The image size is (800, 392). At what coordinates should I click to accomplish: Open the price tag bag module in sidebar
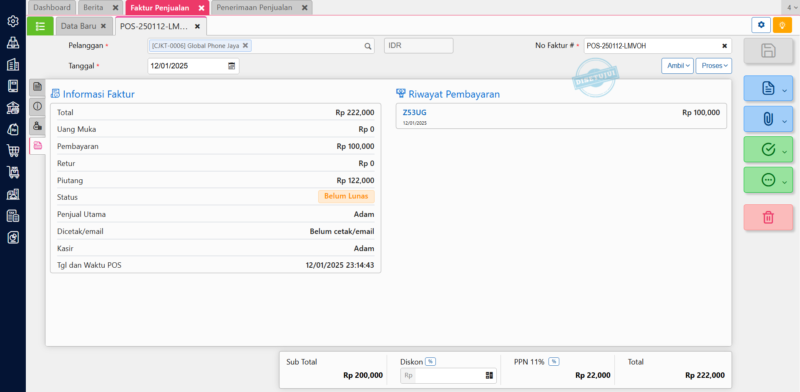[13, 130]
